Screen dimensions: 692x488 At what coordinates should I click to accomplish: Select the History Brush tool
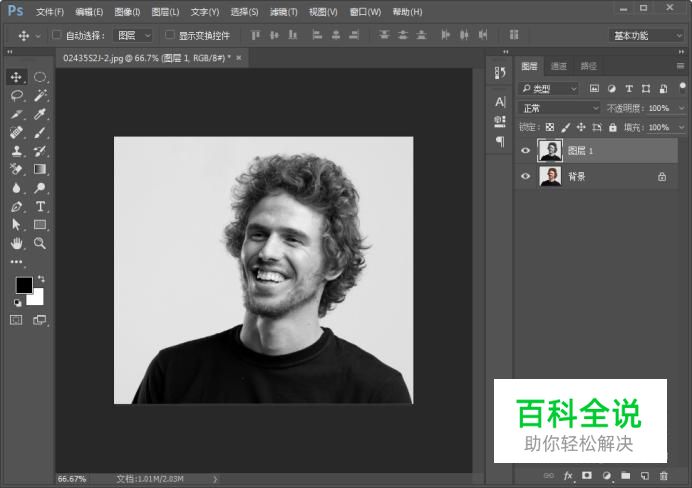point(40,151)
